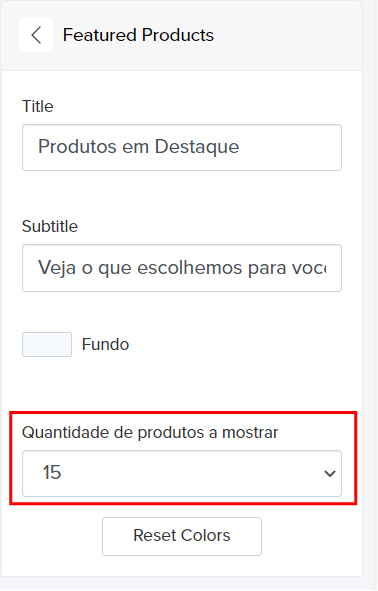Click the Featured Products panel heading

pyautogui.click(x=138, y=35)
